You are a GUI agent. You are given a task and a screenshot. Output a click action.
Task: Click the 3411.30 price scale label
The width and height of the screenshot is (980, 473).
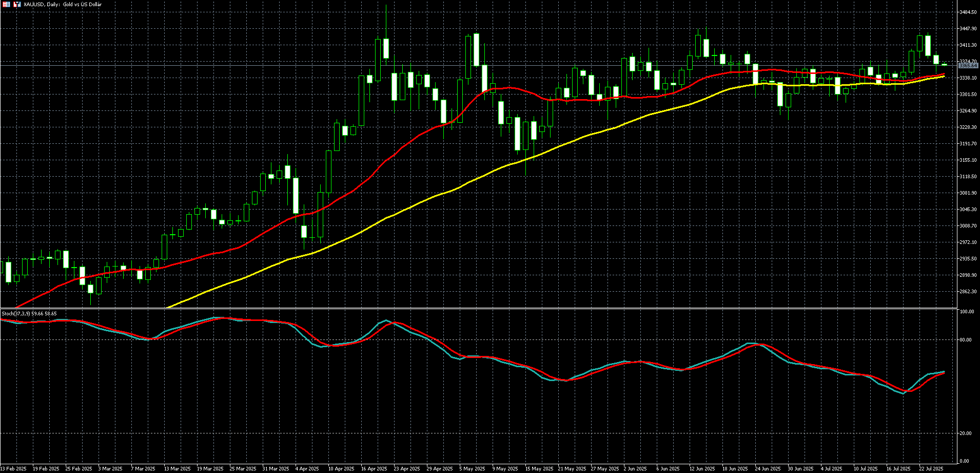click(x=968, y=45)
